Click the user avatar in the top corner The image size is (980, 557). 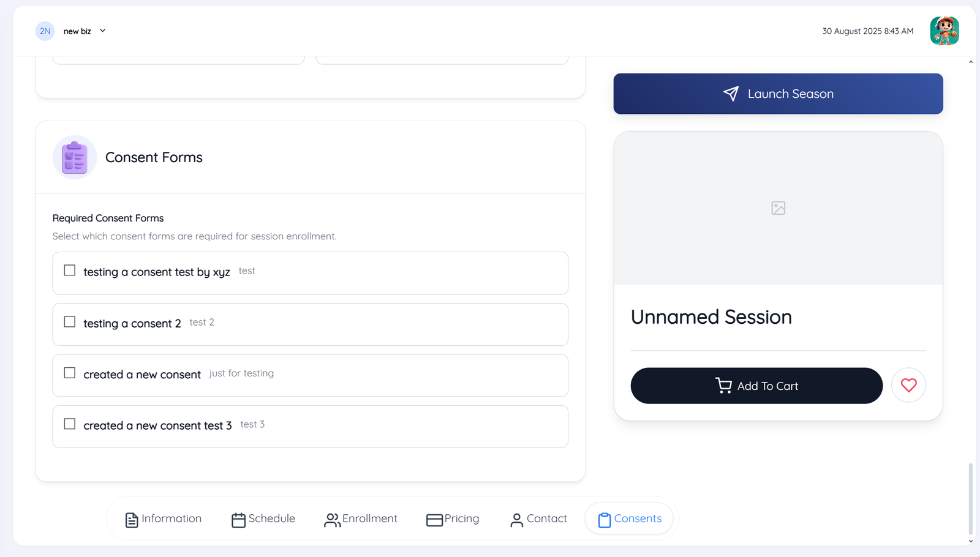pyautogui.click(x=944, y=31)
